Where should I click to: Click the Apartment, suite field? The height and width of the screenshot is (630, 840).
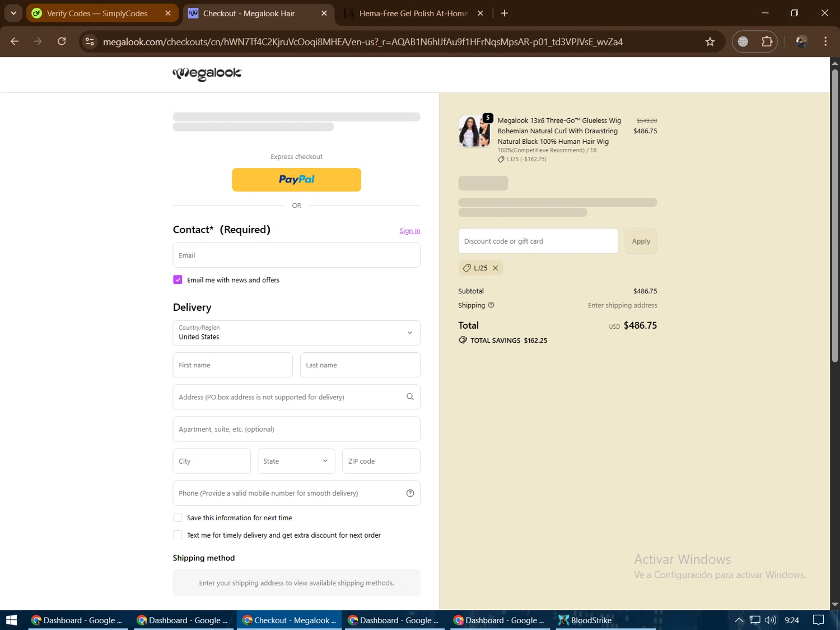click(x=297, y=429)
